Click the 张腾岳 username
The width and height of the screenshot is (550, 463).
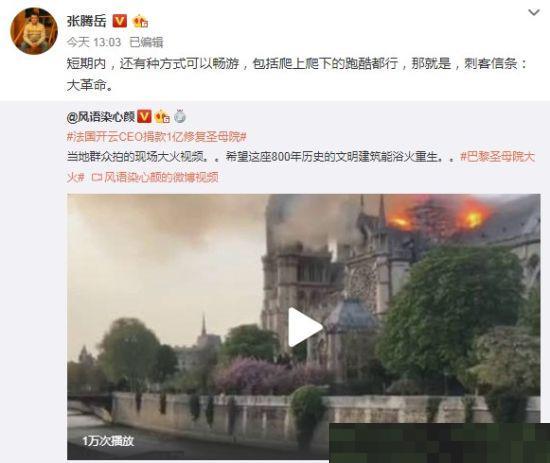[86, 21]
